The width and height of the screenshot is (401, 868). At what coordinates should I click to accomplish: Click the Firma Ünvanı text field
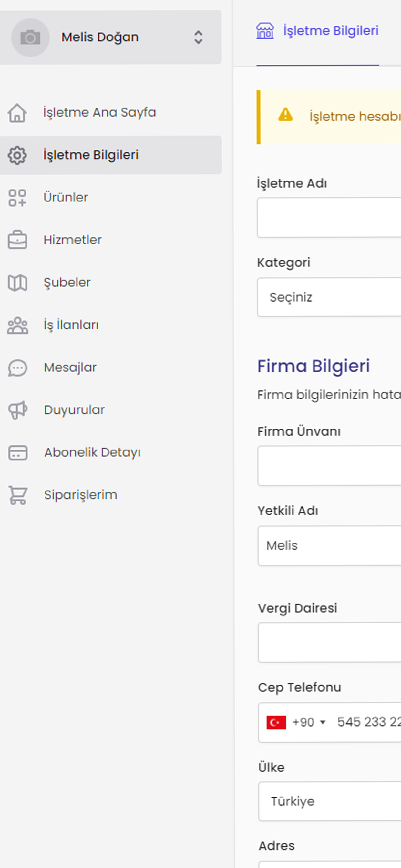tap(330, 466)
